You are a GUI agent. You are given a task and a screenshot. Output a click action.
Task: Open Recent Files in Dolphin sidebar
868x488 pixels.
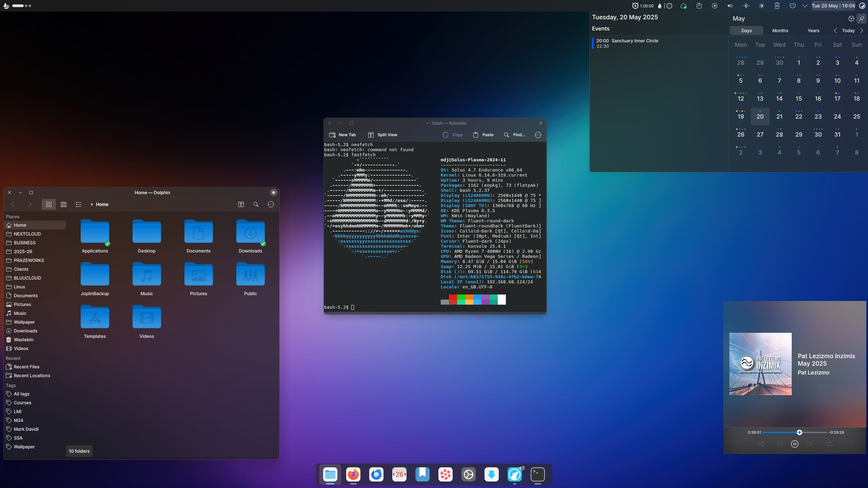(x=35, y=367)
